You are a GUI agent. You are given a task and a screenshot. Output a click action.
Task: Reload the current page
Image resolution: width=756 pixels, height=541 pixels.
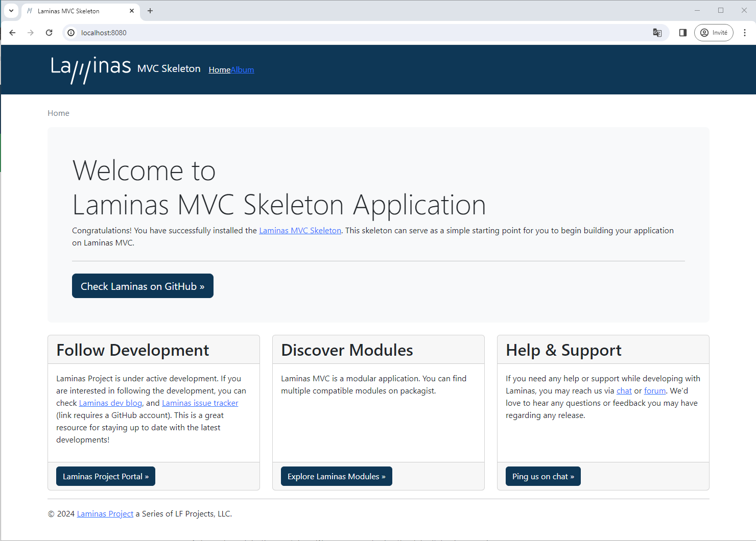49,32
